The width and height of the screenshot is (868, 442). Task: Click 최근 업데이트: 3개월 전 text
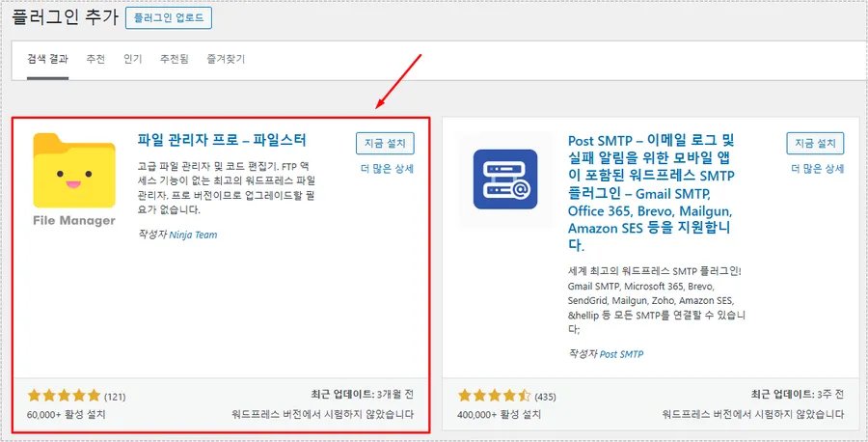[363, 395]
